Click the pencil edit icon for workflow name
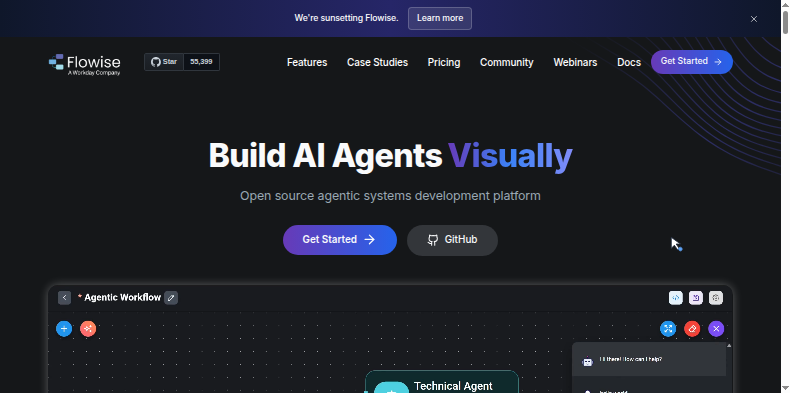This screenshot has width=790, height=393. point(171,298)
